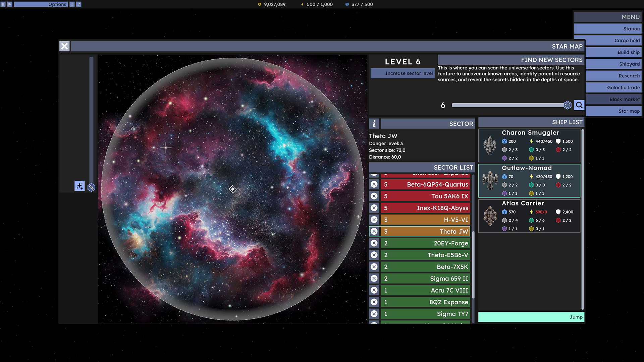Screen dimensions: 644x362
Task: Click the magnifier scan sectors button
Action: [x=579, y=105]
